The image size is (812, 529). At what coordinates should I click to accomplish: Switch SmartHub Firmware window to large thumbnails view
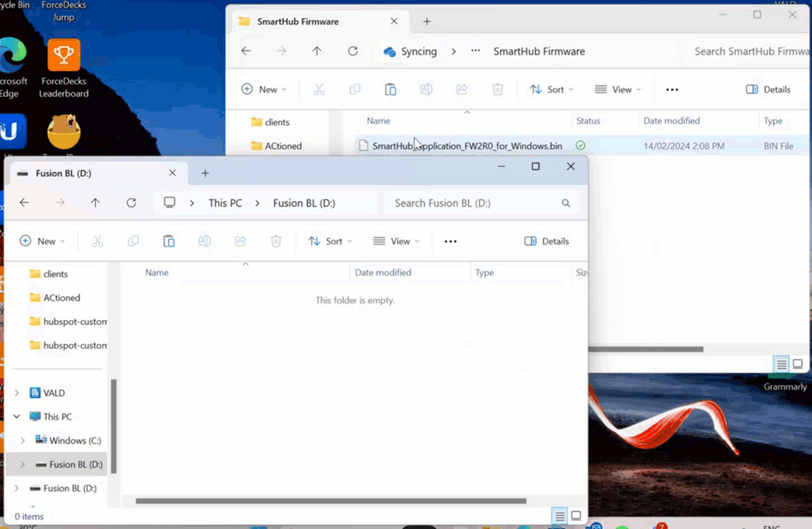[x=798, y=364]
